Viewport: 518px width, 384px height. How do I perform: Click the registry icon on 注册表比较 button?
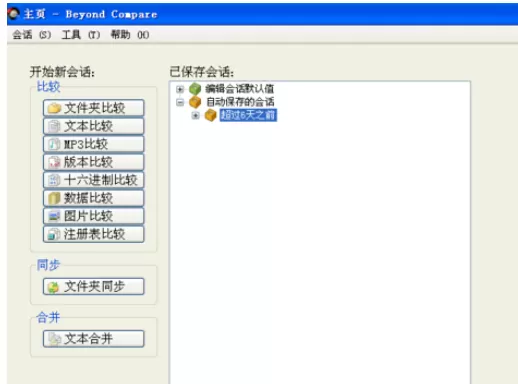click(x=54, y=234)
